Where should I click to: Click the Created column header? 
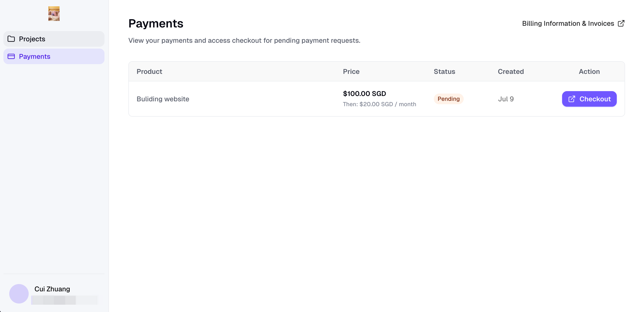(x=511, y=71)
